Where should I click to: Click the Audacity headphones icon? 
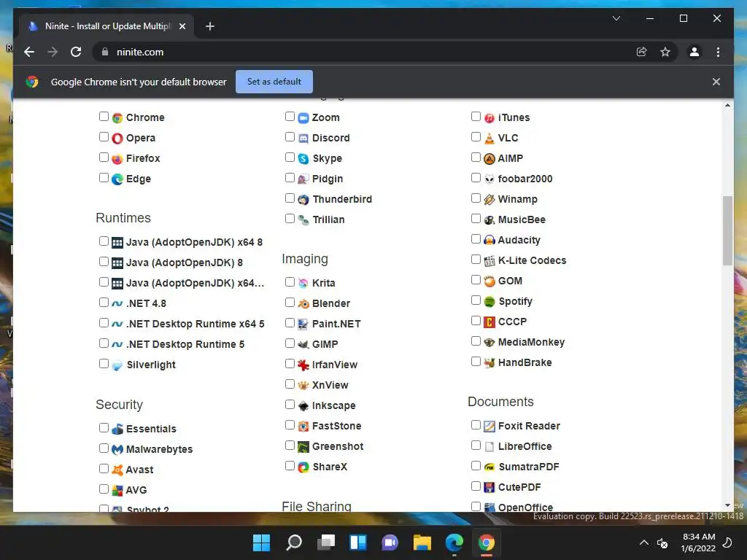pyautogui.click(x=489, y=240)
